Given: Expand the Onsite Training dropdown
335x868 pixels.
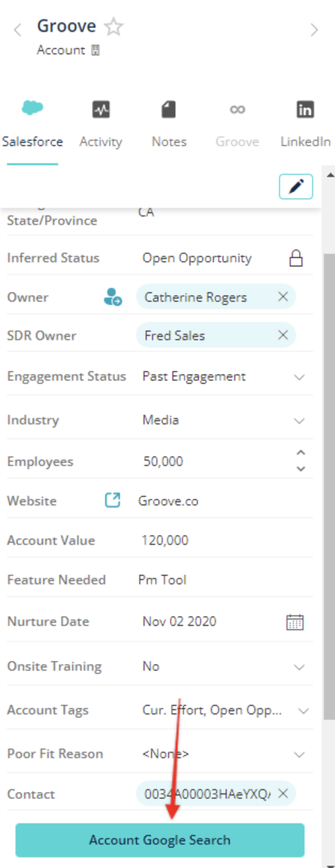Looking at the screenshot, I should pos(300,667).
